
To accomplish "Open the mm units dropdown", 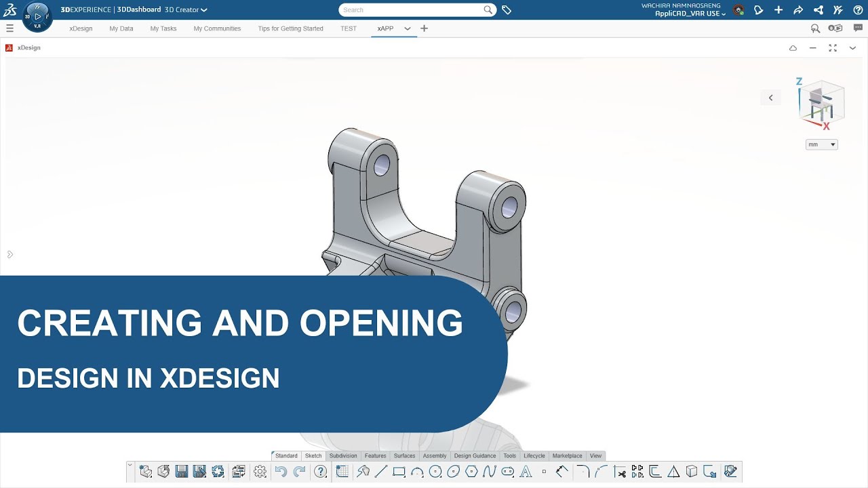I will (821, 144).
